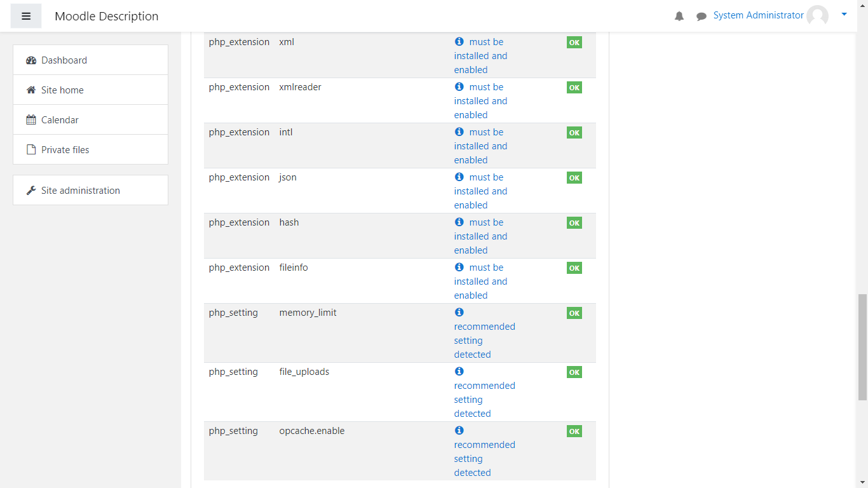Image resolution: width=868 pixels, height=488 pixels.
Task: Click the info icon for file_uploads
Action: [459, 371]
